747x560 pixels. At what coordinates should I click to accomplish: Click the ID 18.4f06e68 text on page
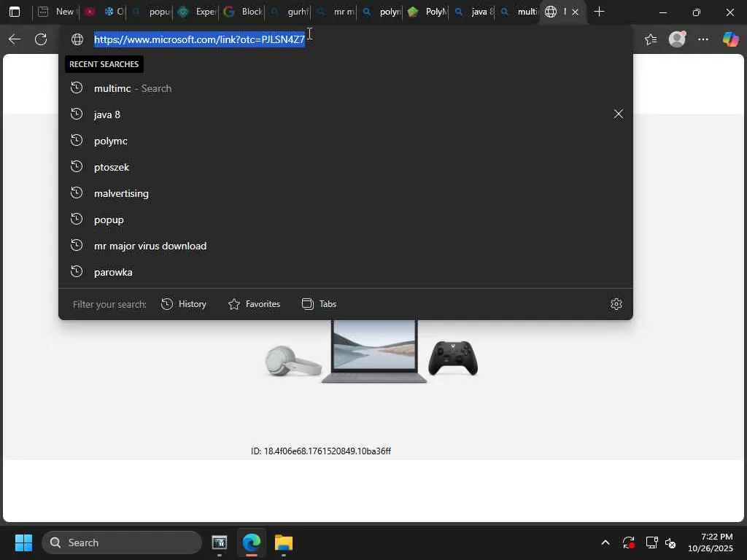click(x=321, y=451)
